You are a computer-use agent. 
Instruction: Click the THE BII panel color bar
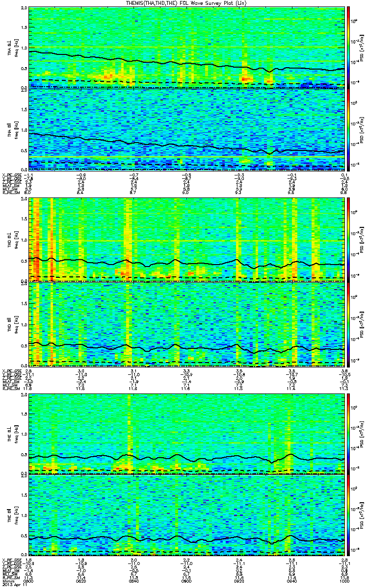tap(348, 515)
